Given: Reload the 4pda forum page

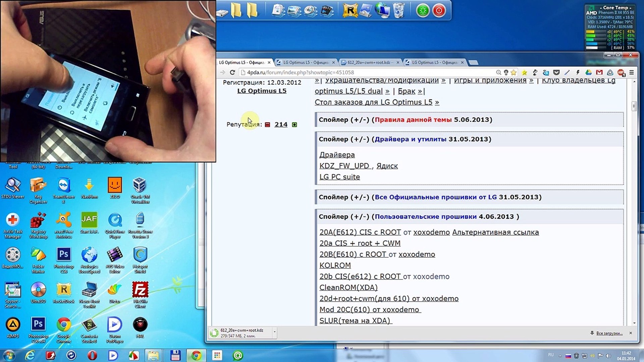Looking at the screenshot, I should coord(232,72).
